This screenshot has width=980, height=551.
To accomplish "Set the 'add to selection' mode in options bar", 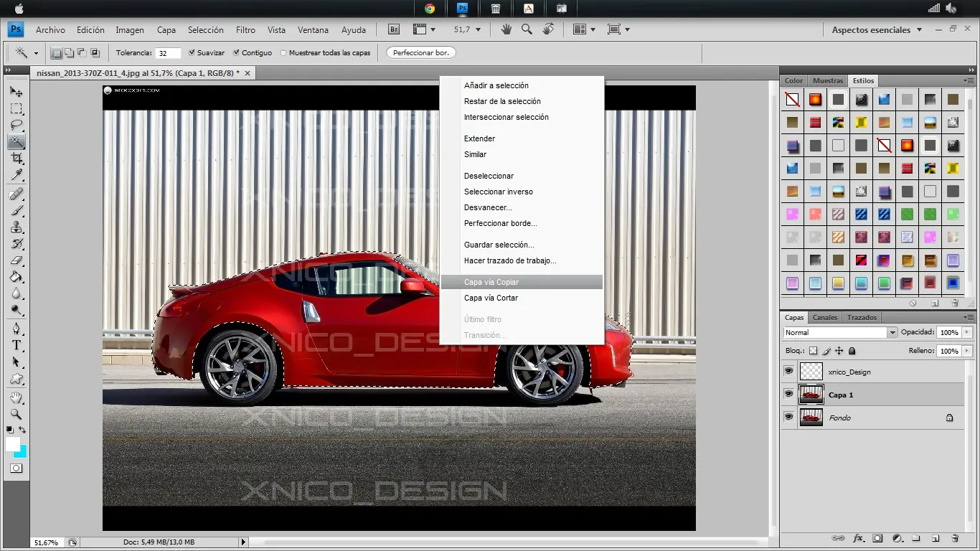I will (69, 52).
